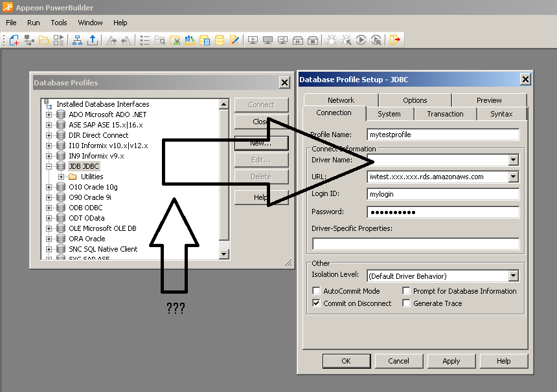
Task: Switch to the Transaction tab
Action: point(445,114)
